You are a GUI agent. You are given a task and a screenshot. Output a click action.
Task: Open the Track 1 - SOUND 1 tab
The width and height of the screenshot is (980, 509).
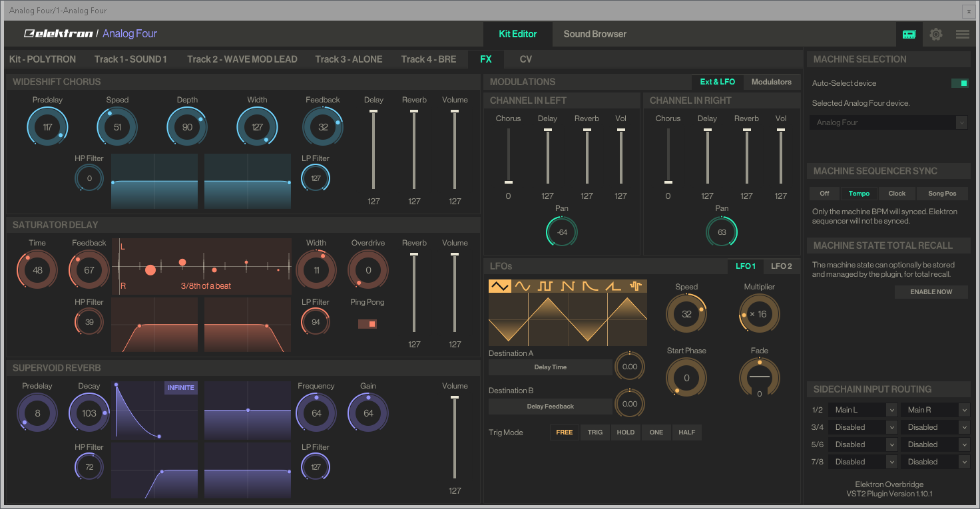point(130,59)
